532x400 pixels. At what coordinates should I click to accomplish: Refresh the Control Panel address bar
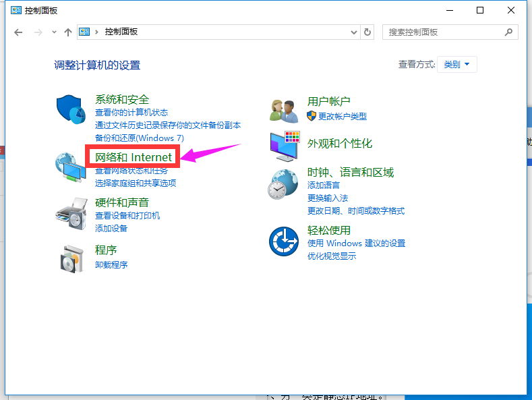click(x=367, y=32)
